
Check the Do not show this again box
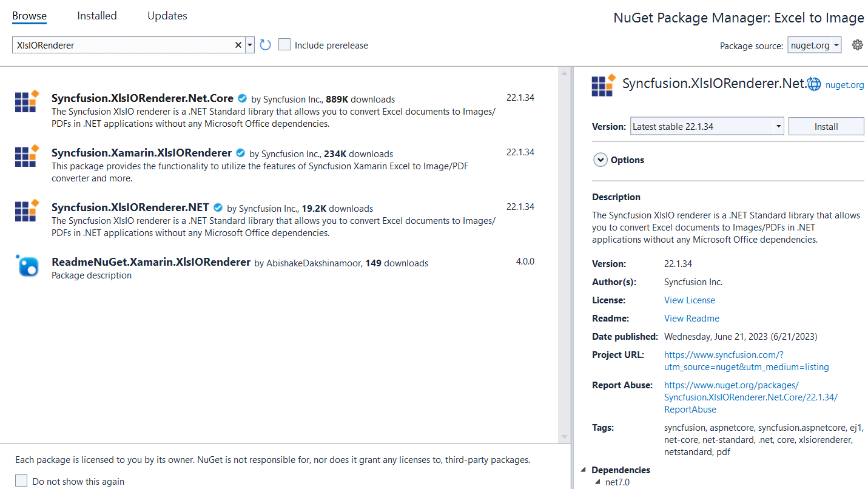(x=21, y=481)
